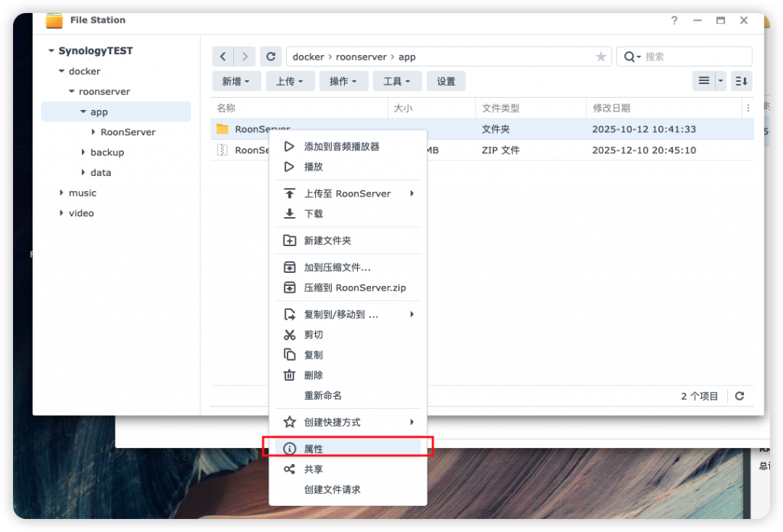Select the backup folder in sidebar
This screenshot has height=532, width=783.
107,152
